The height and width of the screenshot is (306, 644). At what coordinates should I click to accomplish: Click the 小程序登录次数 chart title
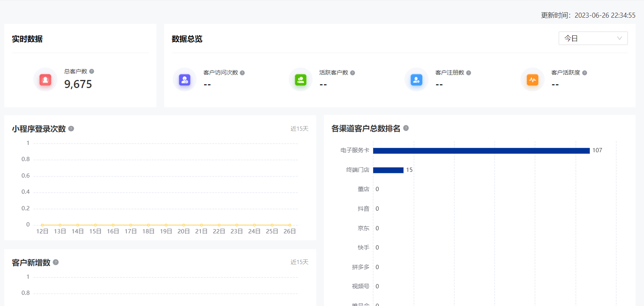(x=39, y=129)
